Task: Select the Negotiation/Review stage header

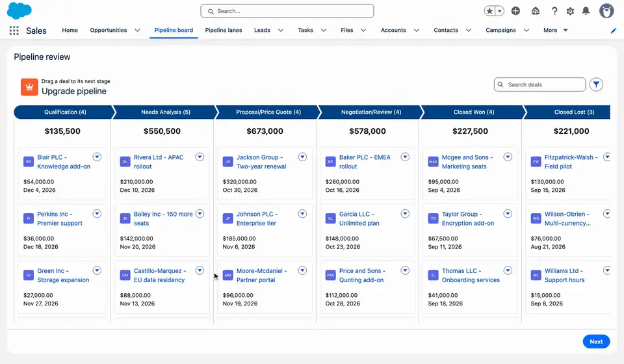Action: click(371, 112)
